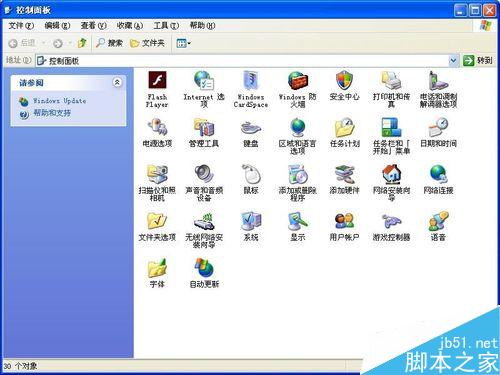500x375 pixels.
Task: Open 键盘 icon
Action: point(251,127)
